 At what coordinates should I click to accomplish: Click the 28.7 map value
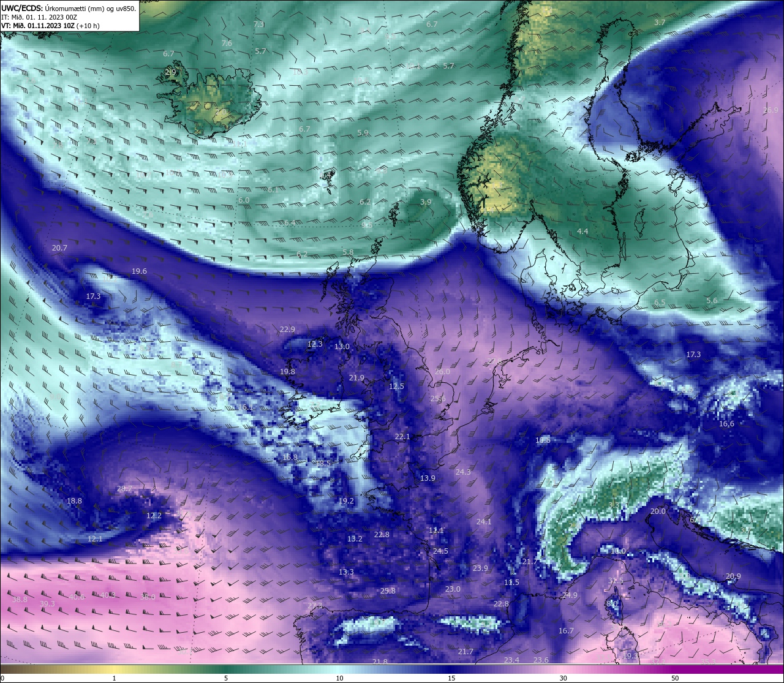(x=124, y=489)
